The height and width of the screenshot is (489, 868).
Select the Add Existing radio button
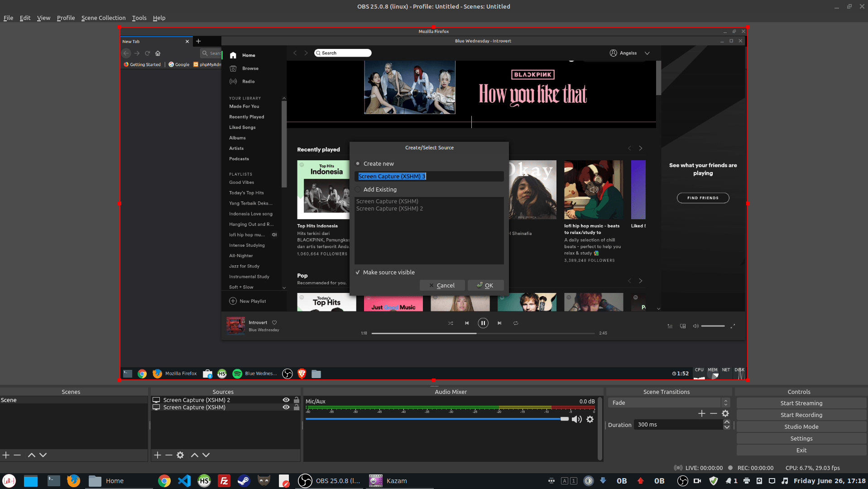[358, 190]
